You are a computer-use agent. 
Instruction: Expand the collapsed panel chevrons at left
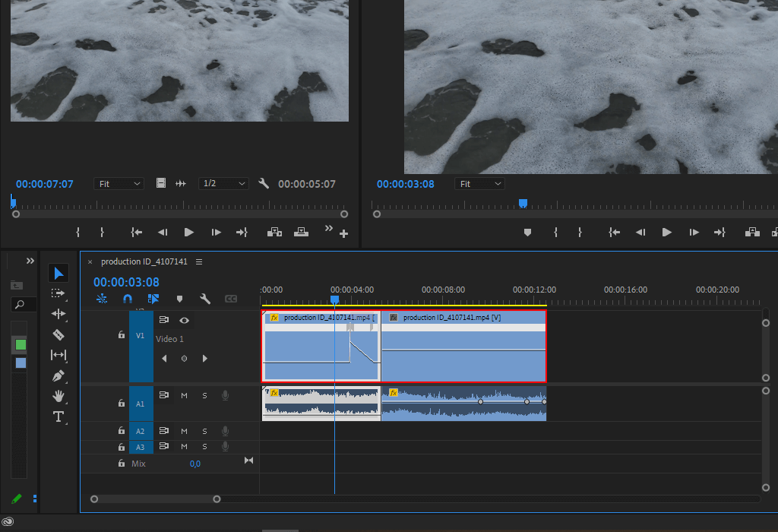(30, 261)
